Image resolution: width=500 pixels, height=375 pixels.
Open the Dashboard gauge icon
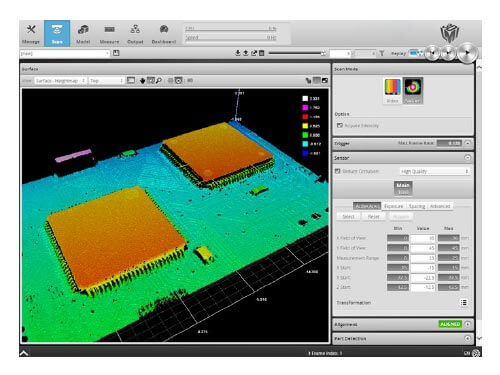(164, 30)
